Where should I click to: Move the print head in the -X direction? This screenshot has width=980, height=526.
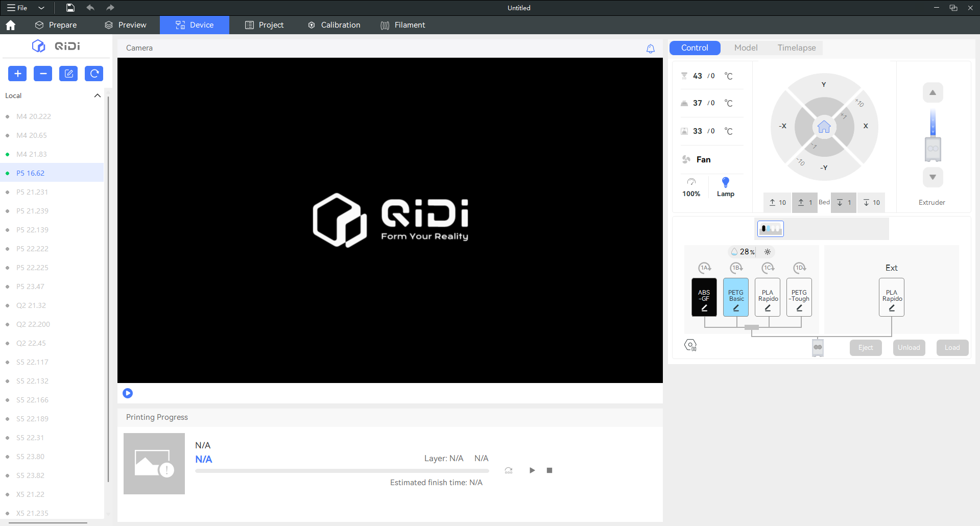point(782,126)
